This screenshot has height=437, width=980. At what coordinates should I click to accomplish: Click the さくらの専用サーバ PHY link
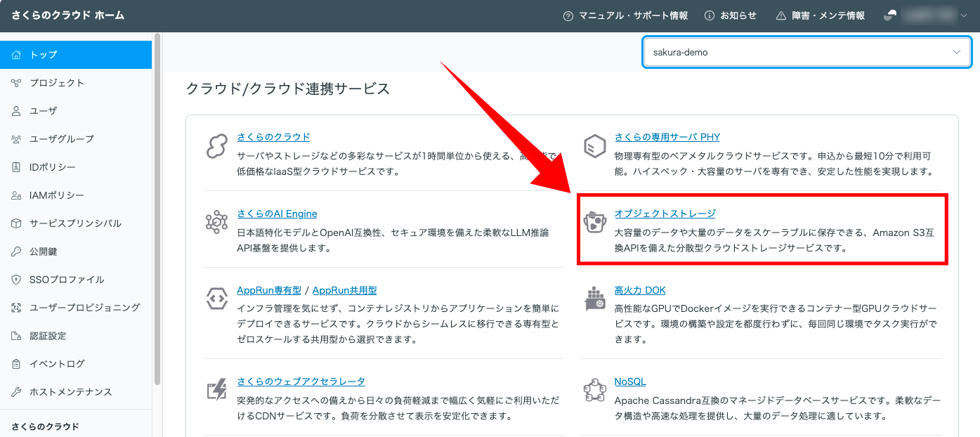pyautogui.click(x=667, y=137)
